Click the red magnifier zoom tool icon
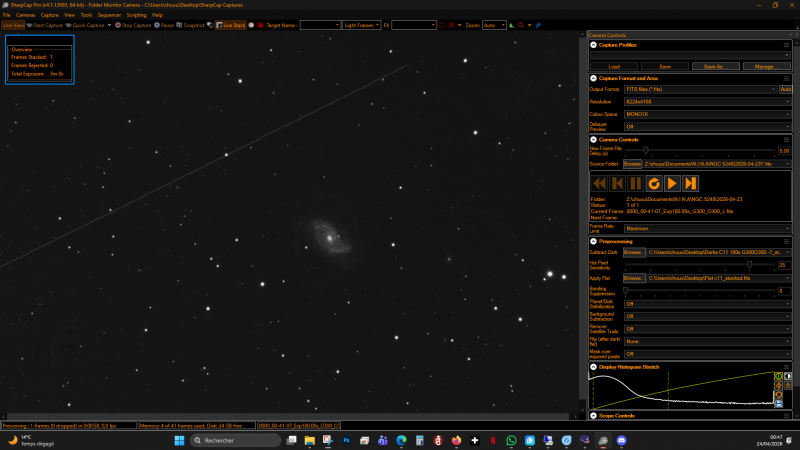Screen dimensions: 800x450 (521, 25)
